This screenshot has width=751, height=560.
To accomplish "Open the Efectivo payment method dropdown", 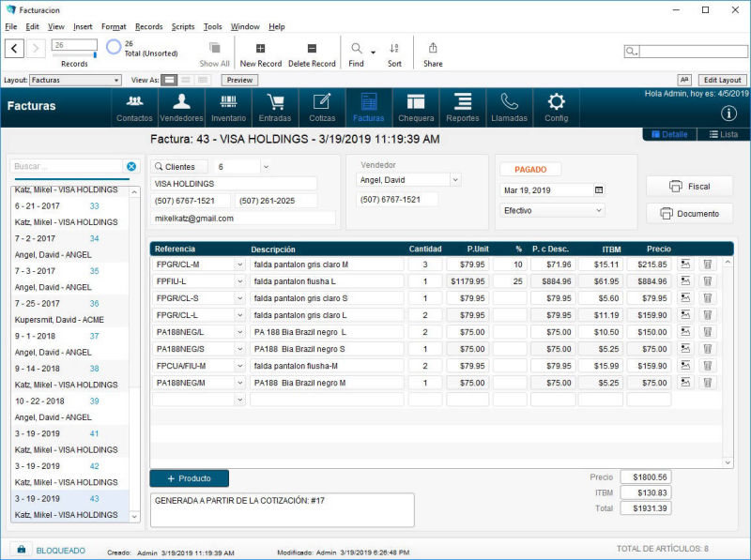I will coord(599,210).
